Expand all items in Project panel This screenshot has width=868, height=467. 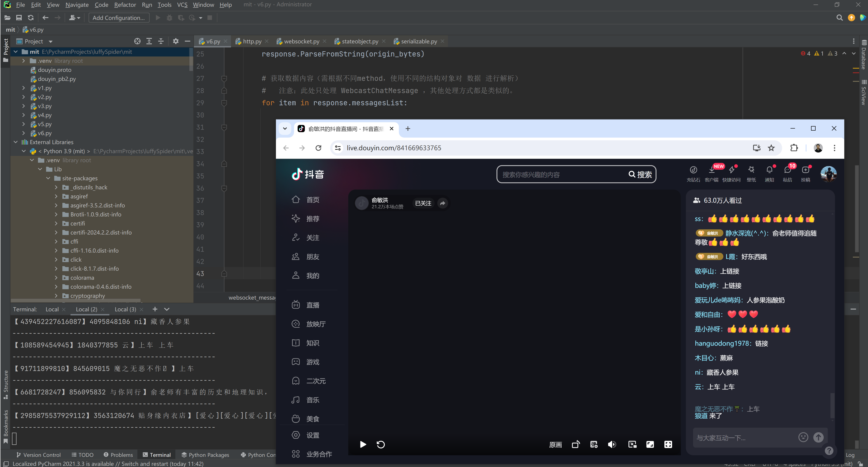(x=149, y=41)
